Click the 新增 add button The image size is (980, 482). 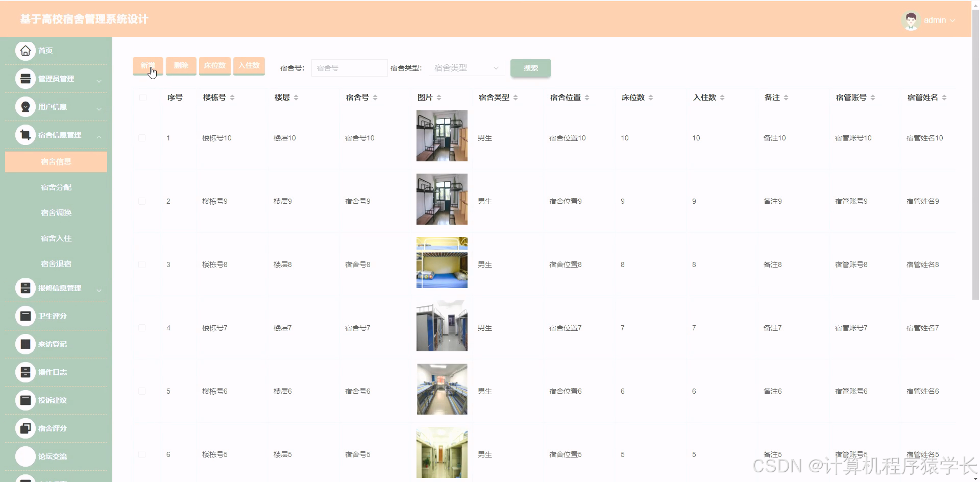(148, 66)
